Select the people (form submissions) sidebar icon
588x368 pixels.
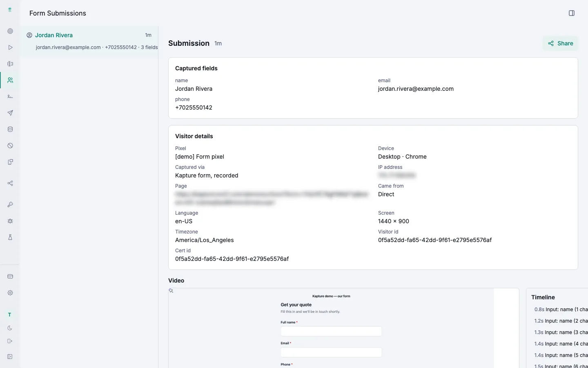[10, 80]
